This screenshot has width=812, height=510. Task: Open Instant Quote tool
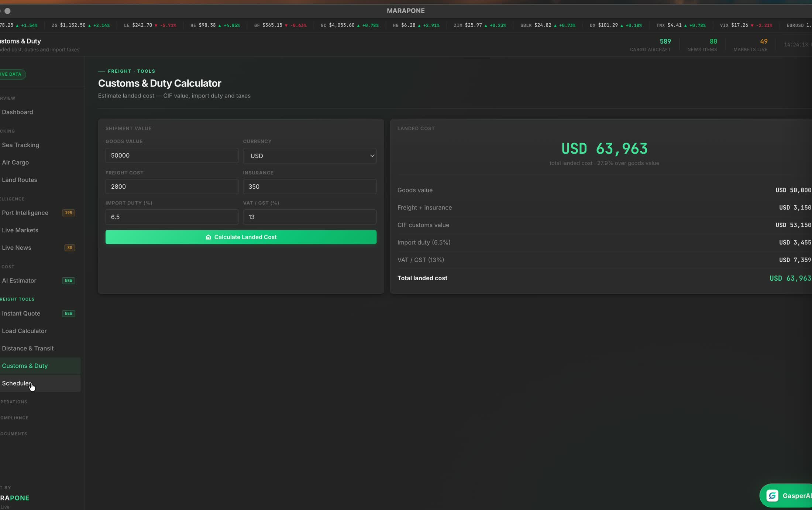coord(21,313)
